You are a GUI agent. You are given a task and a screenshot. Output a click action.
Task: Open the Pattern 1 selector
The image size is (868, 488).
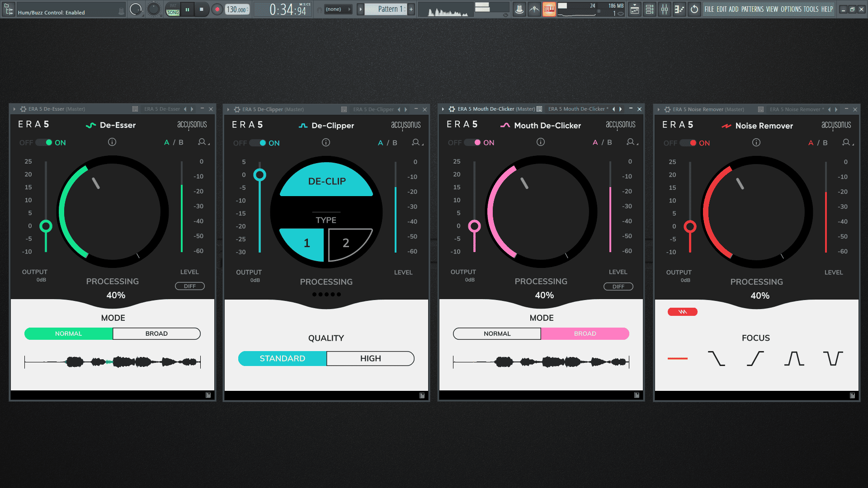click(x=386, y=9)
